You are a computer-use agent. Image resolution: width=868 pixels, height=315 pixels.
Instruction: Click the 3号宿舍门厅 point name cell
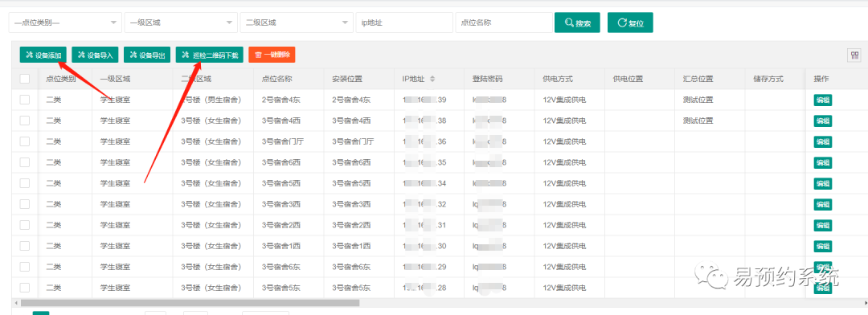pos(283,141)
